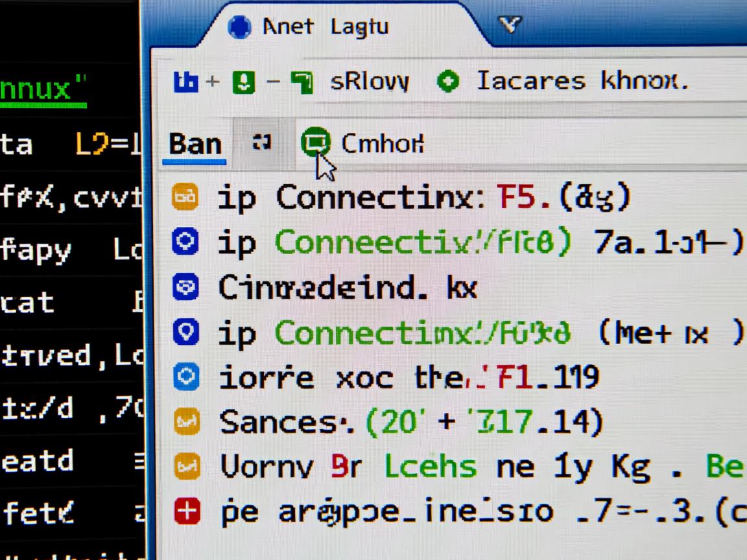Click the green circle icon before Iacares

pos(448,82)
